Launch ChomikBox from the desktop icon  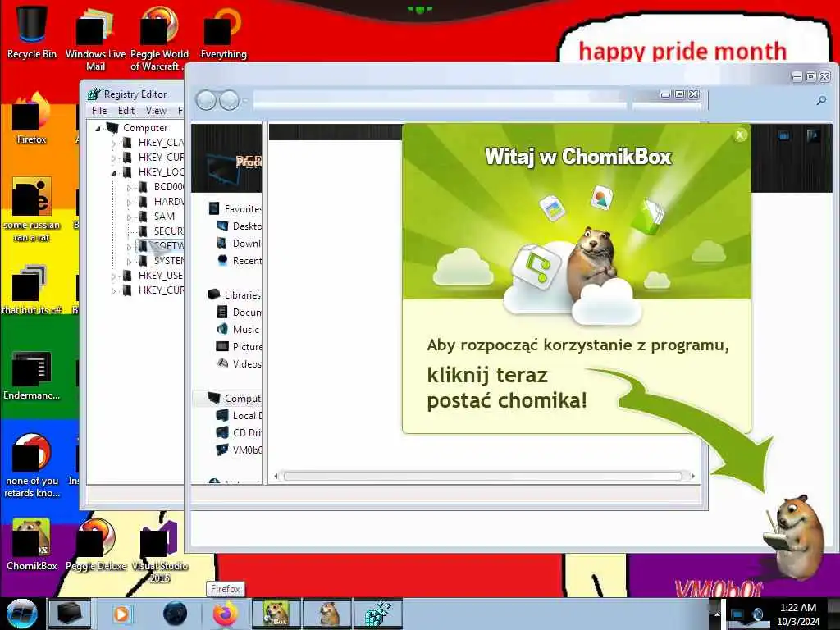click(x=32, y=545)
